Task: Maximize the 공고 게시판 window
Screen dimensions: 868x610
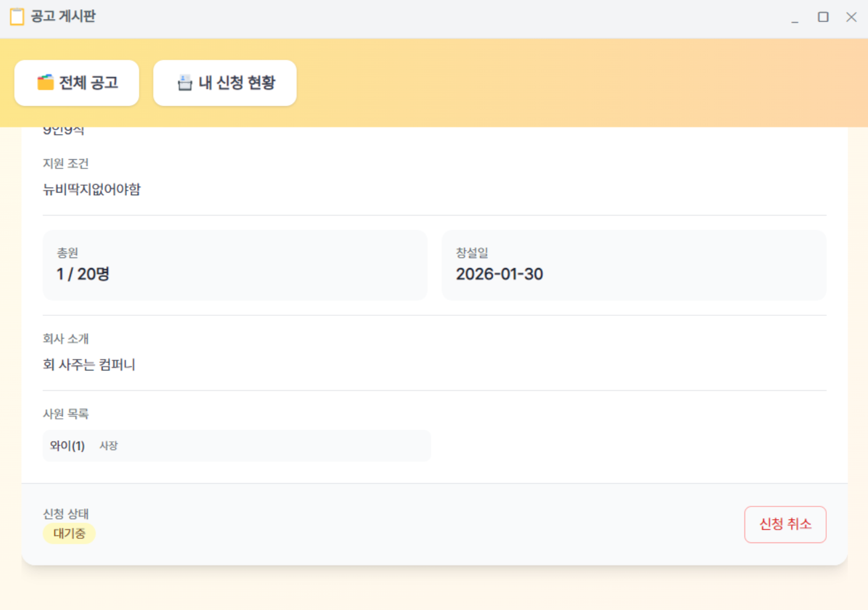Action: pyautogui.click(x=823, y=17)
